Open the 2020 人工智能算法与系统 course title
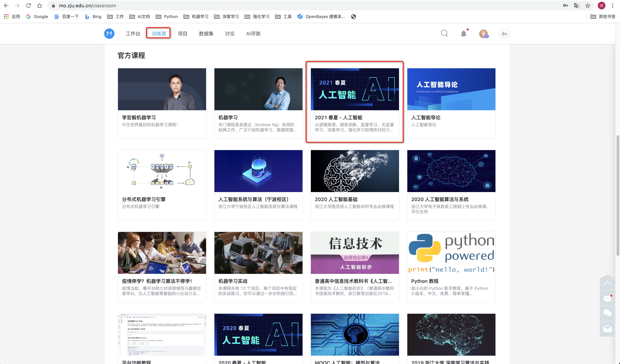Image resolution: width=620 pixels, height=364 pixels. click(x=440, y=199)
